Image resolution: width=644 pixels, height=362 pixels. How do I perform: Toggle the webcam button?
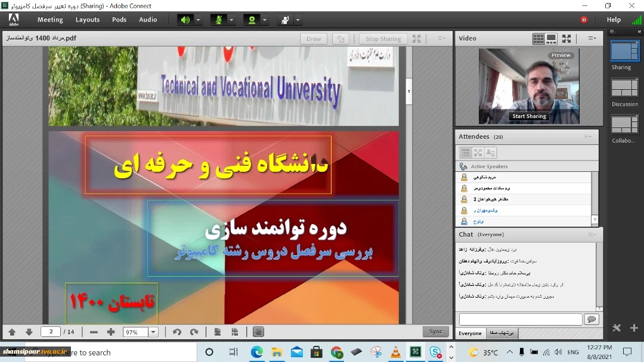252,20
